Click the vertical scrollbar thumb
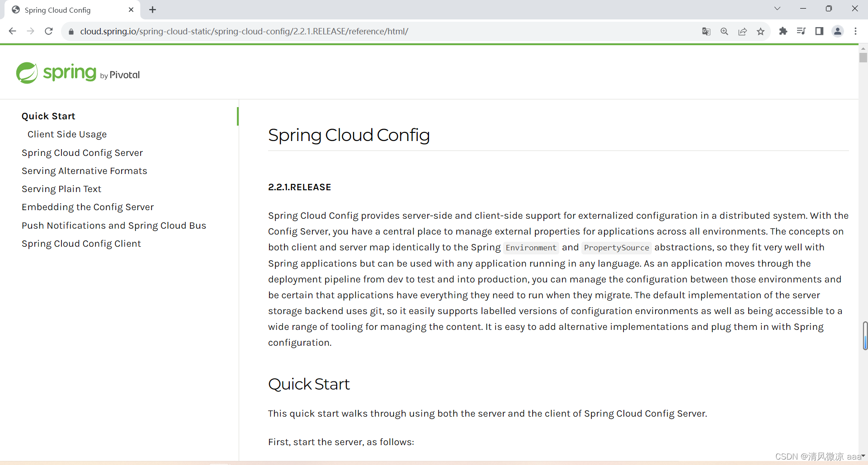This screenshot has height=465, width=868. coord(863,57)
